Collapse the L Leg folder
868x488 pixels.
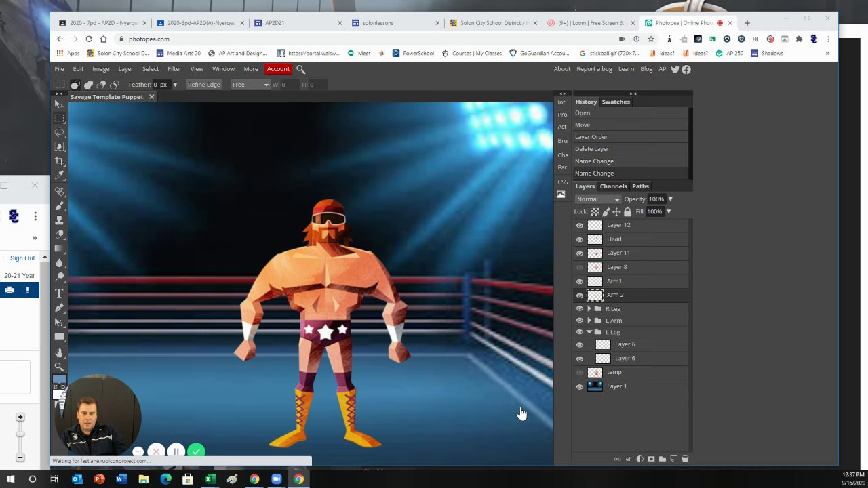click(589, 333)
